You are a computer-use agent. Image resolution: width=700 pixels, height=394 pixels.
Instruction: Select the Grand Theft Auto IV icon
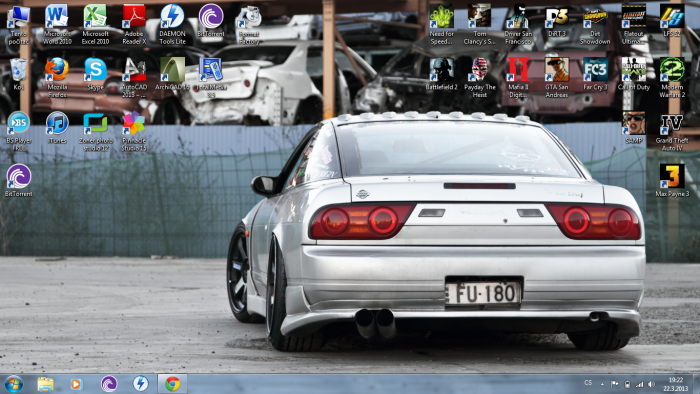(672, 132)
